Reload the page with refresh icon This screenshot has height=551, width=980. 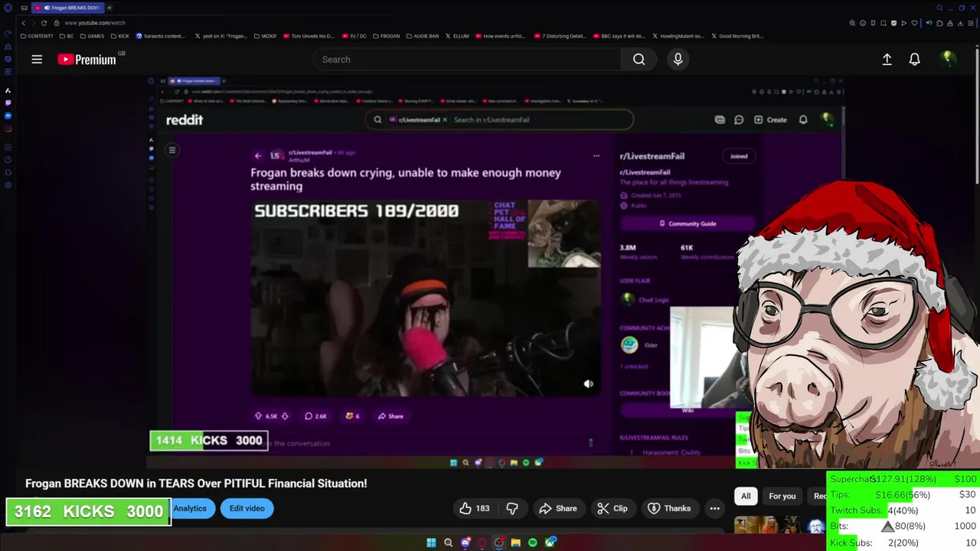(x=44, y=23)
